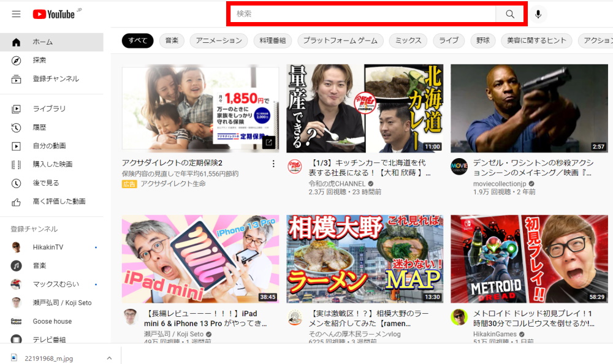Click the ライブラリ icon
The image size is (613, 364).
pos(16,108)
